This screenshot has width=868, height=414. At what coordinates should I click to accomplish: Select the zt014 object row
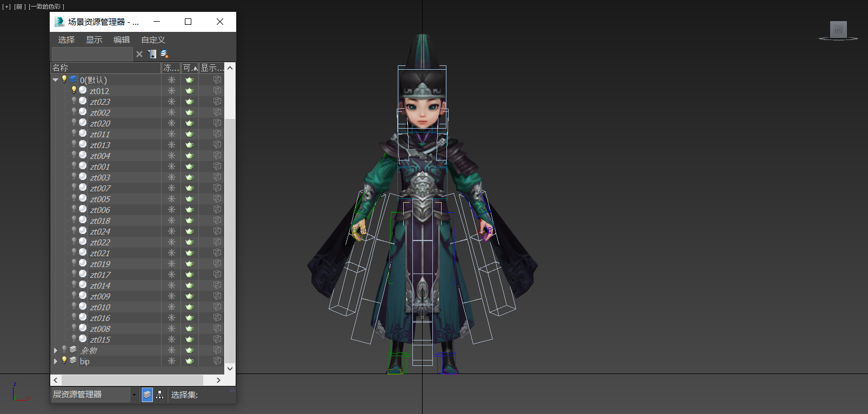[101, 285]
